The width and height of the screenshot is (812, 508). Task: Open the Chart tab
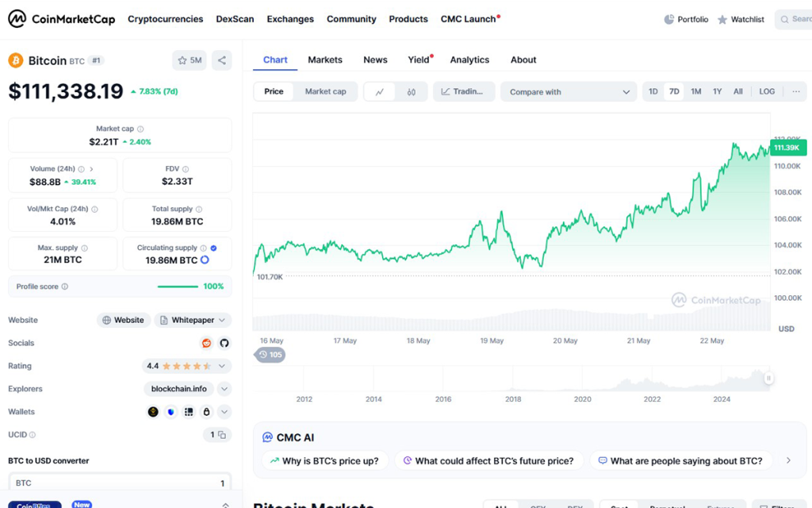click(275, 60)
